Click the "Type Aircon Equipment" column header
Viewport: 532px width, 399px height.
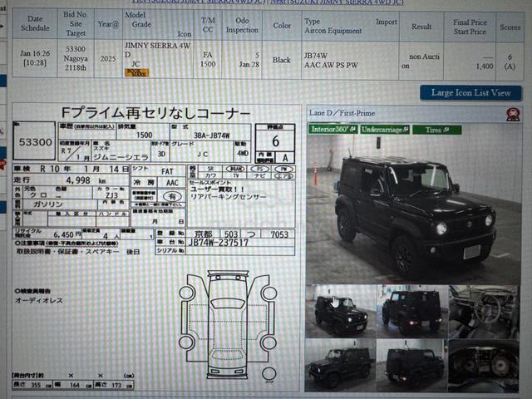[x=351, y=26]
